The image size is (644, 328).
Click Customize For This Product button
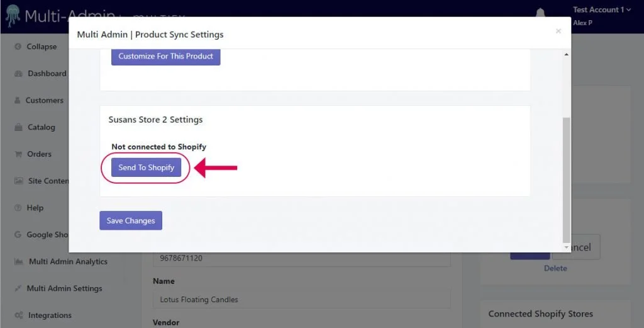(165, 56)
